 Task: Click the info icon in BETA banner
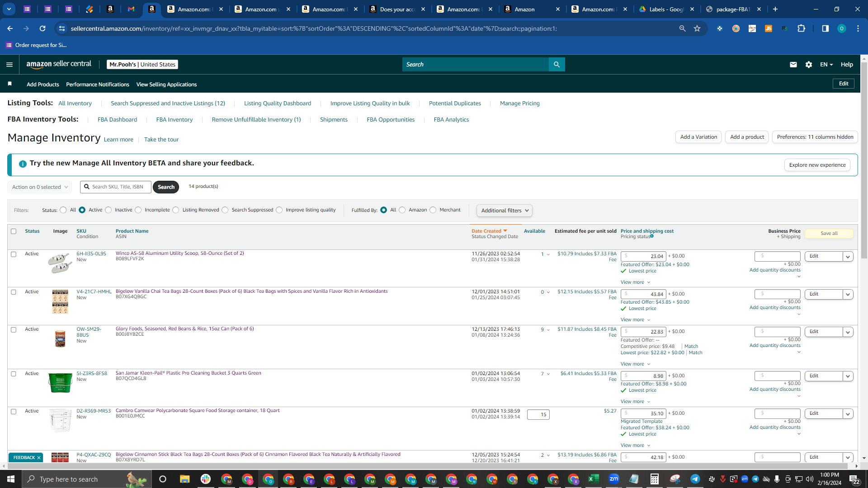(x=23, y=164)
